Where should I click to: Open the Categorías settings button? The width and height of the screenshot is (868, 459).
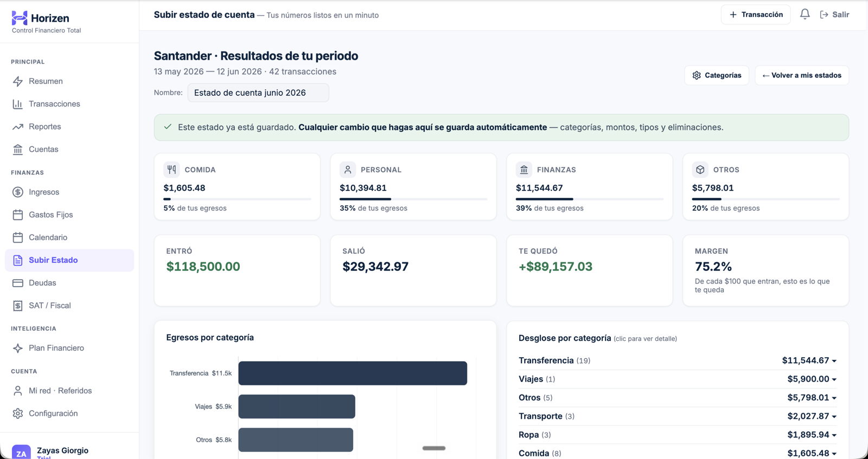[717, 75]
